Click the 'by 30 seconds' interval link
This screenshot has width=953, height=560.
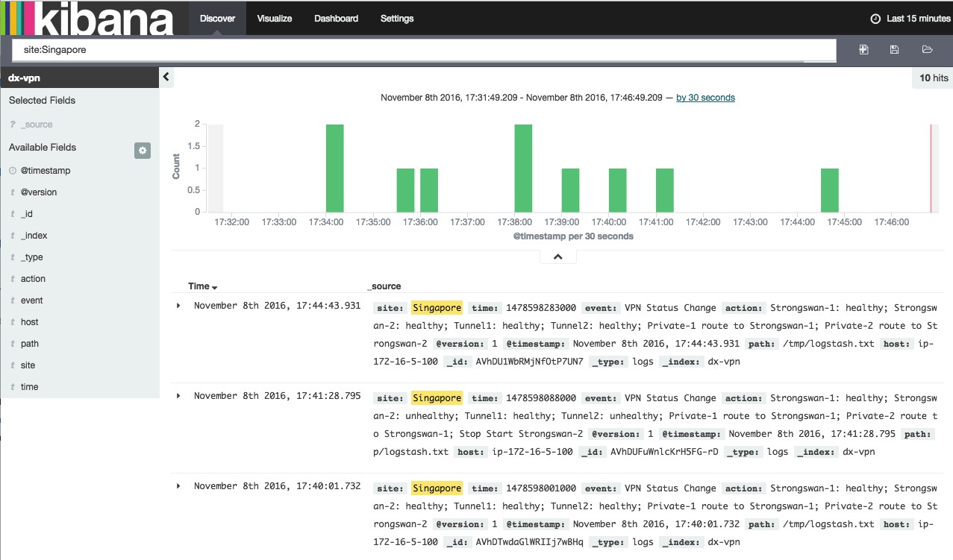pos(705,98)
